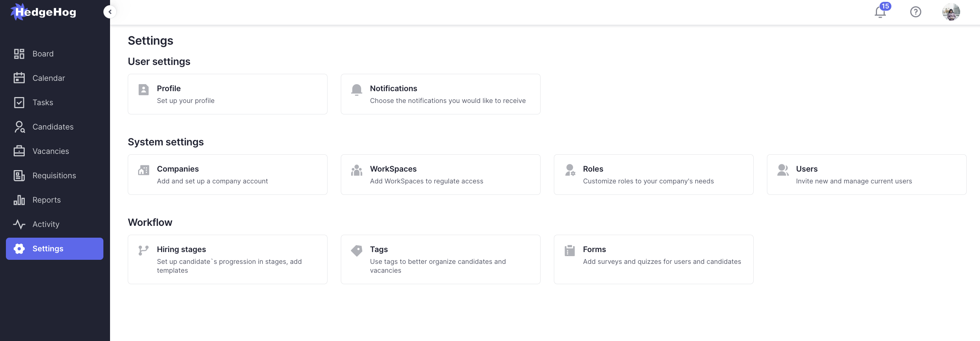Open Roles to customize company roles
The height and width of the screenshot is (341, 980).
click(x=653, y=175)
